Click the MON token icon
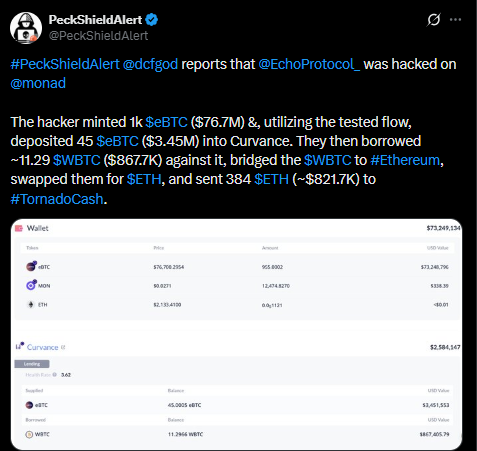Image resolution: width=477 pixels, height=451 pixels. [x=31, y=285]
